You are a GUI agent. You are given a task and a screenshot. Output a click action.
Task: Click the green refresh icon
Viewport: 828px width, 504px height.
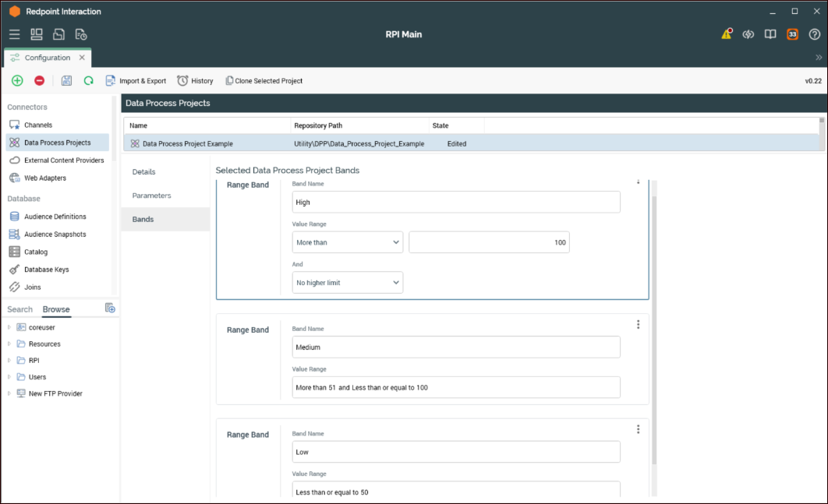coord(88,81)
